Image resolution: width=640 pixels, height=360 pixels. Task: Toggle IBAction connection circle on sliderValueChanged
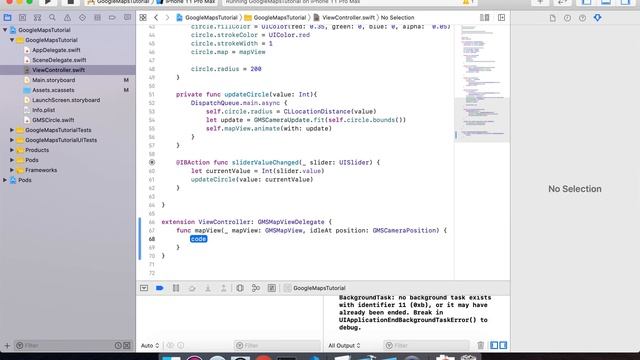[152, 162]
